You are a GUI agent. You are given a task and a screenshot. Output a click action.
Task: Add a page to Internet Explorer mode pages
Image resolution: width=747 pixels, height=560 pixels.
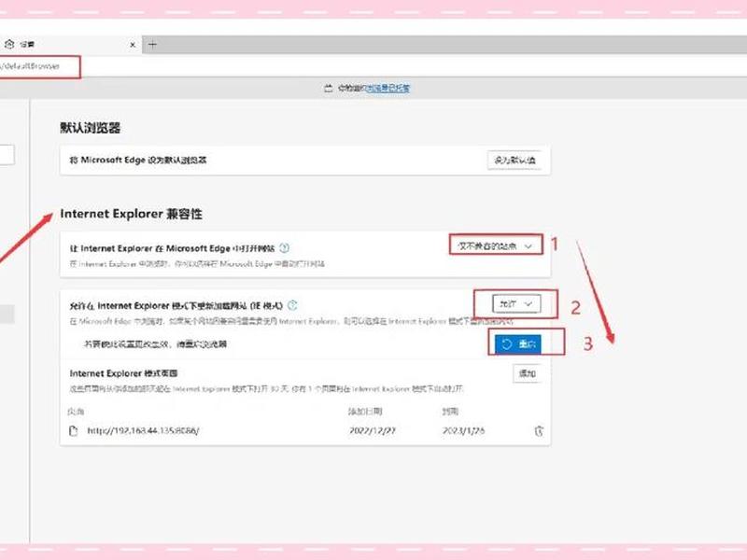pos(527,373)
